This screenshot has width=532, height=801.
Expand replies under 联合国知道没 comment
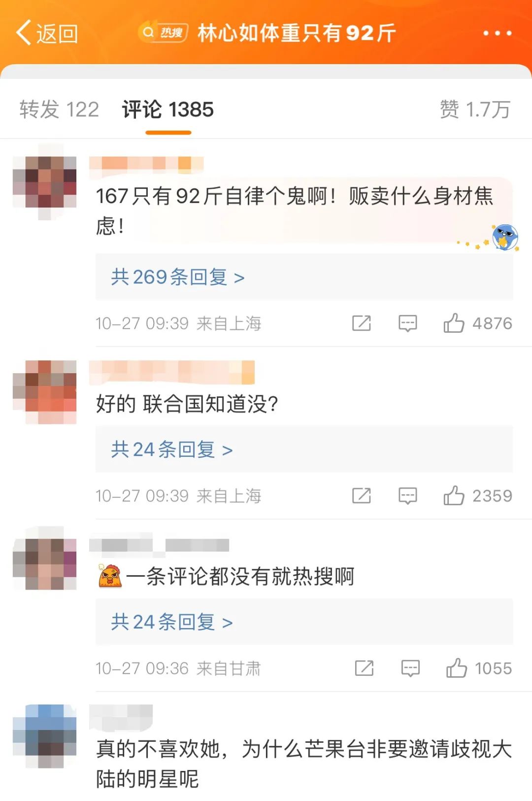(x=172, y=450)
